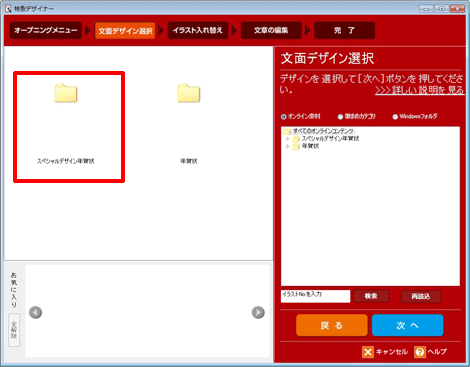
Task: Go to the next favorites with the right arrow
Action: point(258,312)
